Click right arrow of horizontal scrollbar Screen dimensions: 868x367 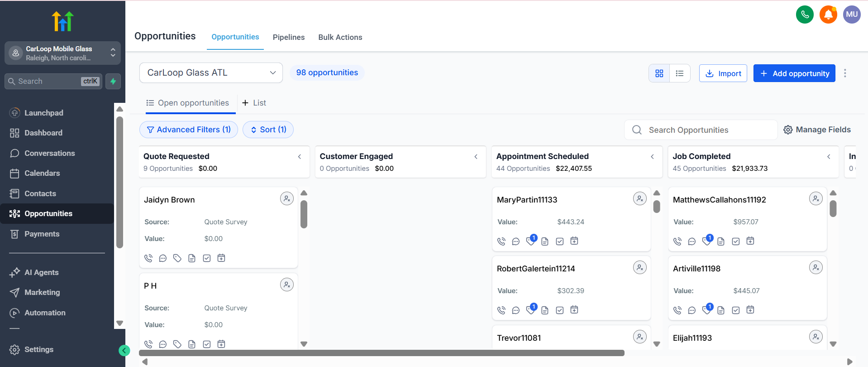[x=849, y=362]
